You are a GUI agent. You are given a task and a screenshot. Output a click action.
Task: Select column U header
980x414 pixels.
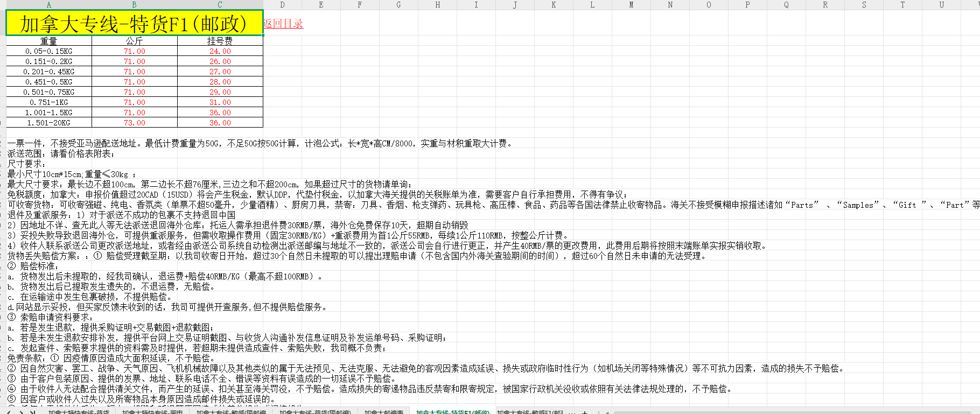pyautogui.click(x=941, y=4)
